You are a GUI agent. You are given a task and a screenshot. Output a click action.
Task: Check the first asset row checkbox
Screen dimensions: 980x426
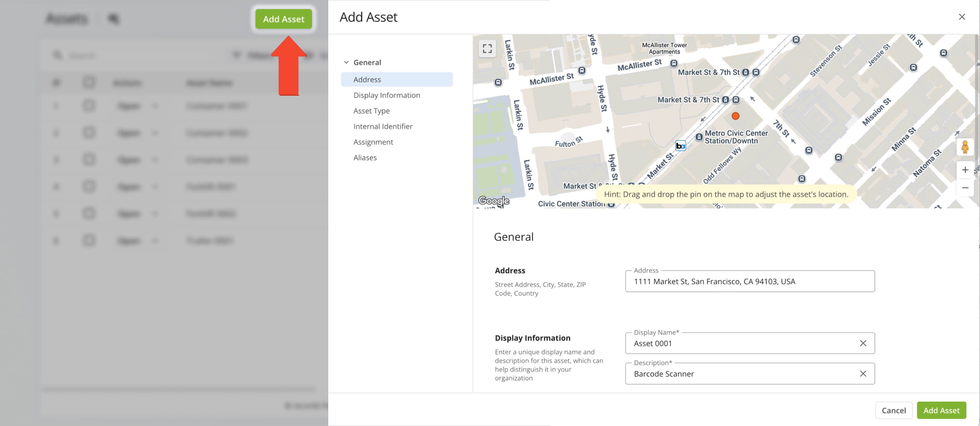pyautogui.click(x=89, y=105)
